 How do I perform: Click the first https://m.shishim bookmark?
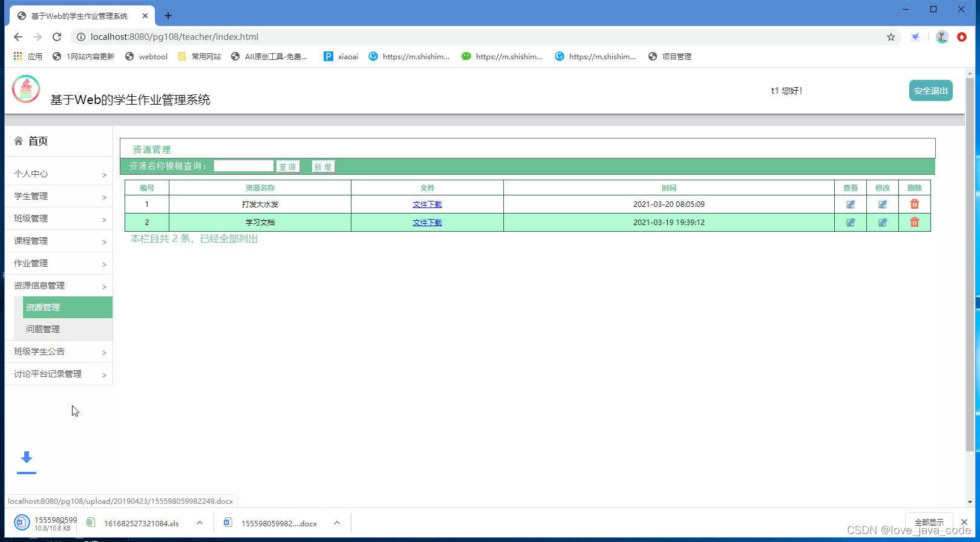409,56
